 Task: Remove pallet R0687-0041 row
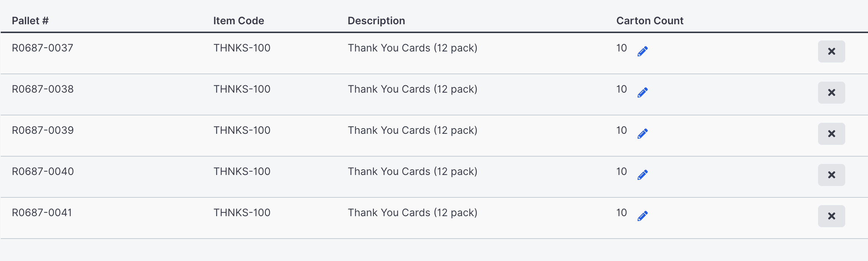pyautogui.click(x=831, y=216)
